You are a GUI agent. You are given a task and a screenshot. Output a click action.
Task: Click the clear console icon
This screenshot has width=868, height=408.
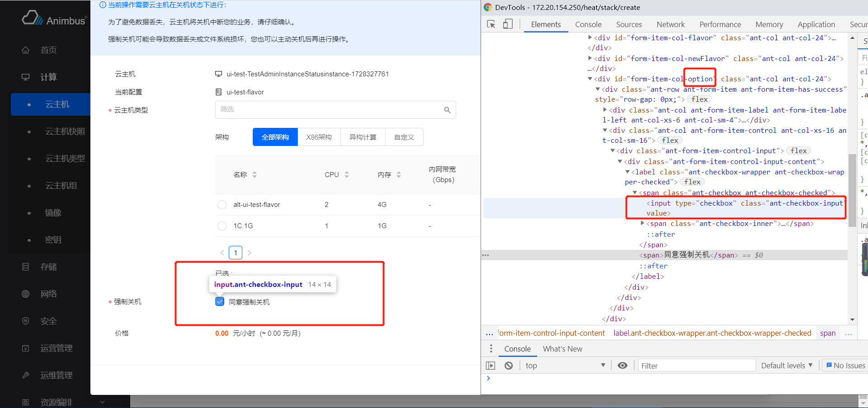(509, 366)
